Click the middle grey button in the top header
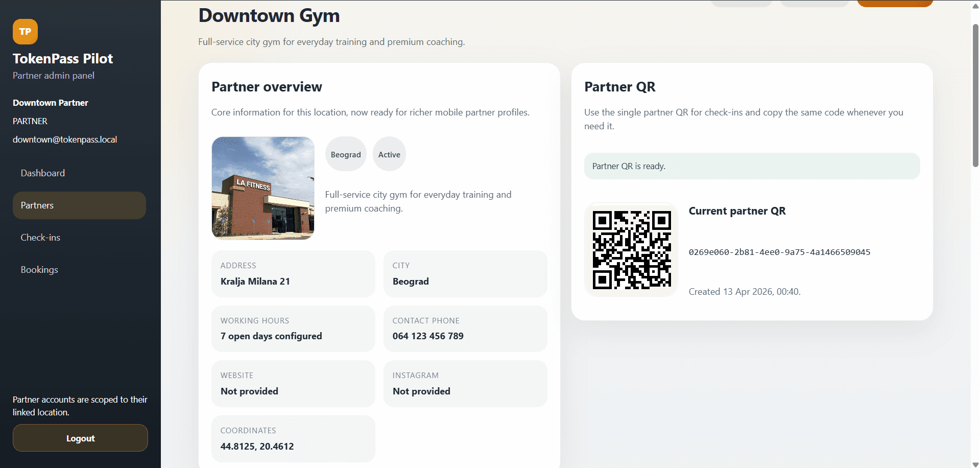Image resolution: width=980 pixels, height=468 pixels. [x=815, y=3]
